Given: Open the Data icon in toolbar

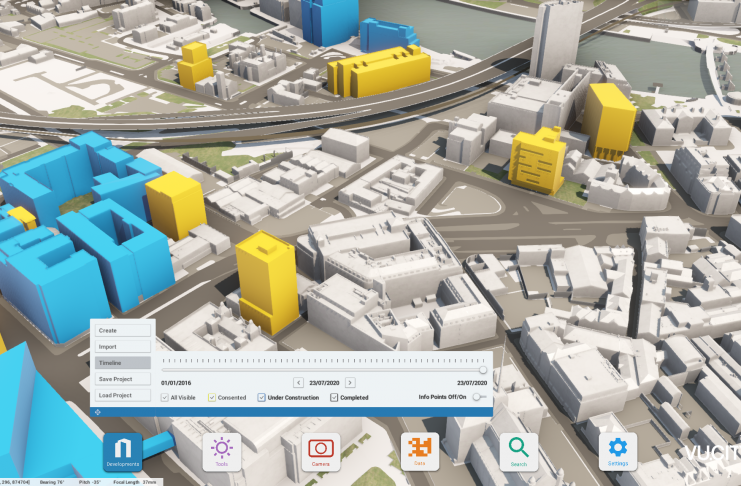Looking at the screenshot, I should (x=420, y=450).
